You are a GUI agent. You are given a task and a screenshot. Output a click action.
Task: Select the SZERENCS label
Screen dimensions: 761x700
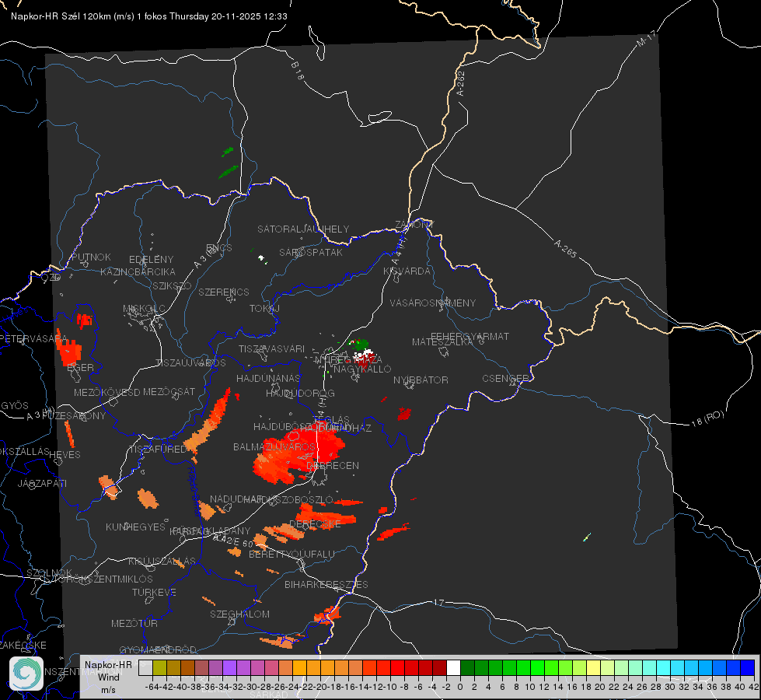(x=224, y=292)
